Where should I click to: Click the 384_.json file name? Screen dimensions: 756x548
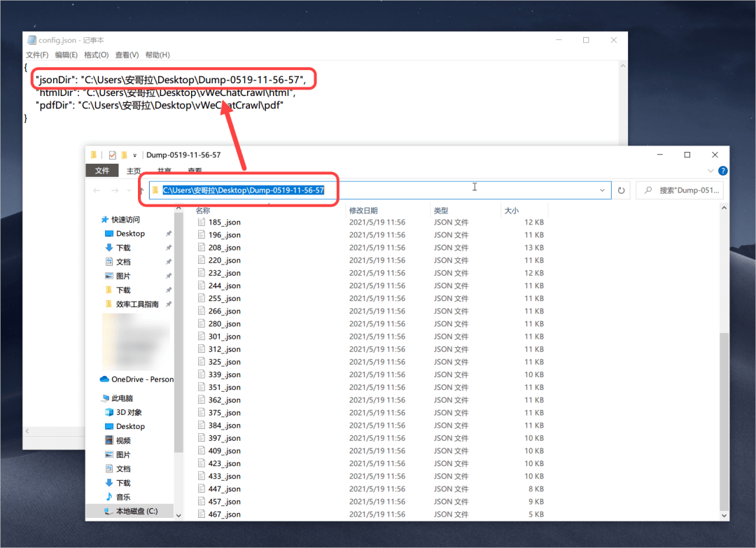pyautogui.click(x=224, y=426)
